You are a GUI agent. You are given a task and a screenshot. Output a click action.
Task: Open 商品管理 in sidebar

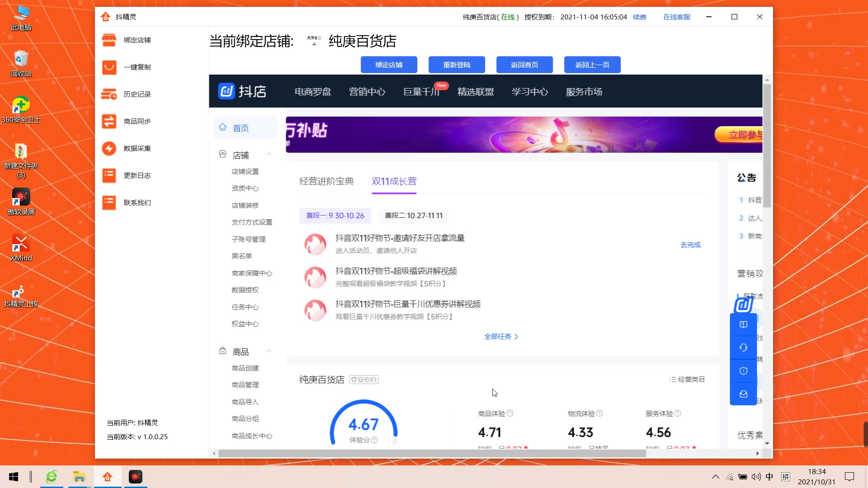pos(245,385)
